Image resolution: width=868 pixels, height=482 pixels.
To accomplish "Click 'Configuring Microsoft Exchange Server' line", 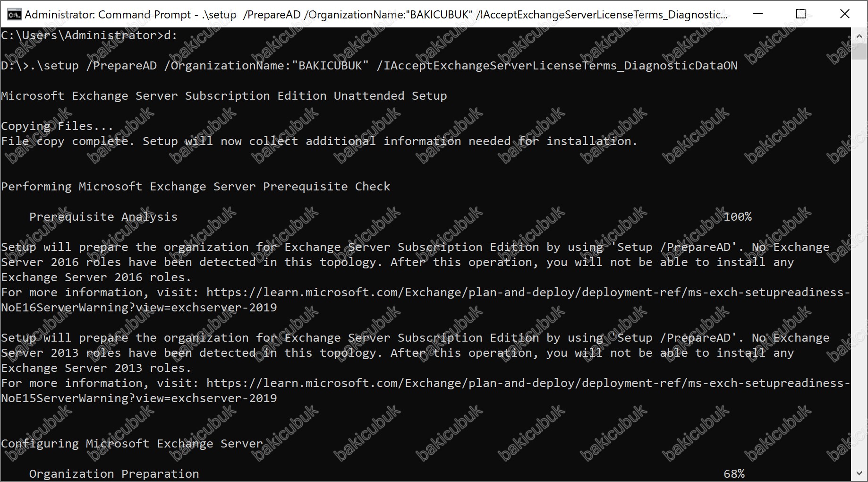I will (x=132, y=444).
